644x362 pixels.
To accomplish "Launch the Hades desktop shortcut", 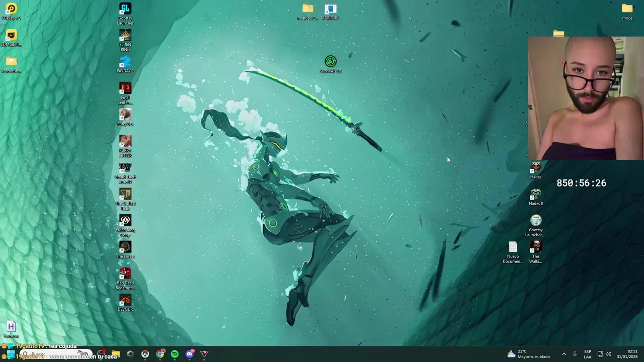I will point(536,170).
